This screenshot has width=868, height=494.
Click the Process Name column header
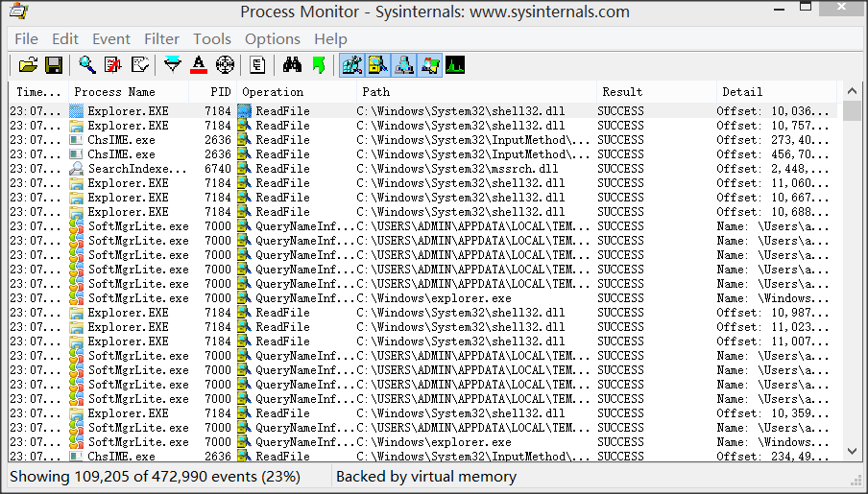pyautogui.click(x=129, y=92)
